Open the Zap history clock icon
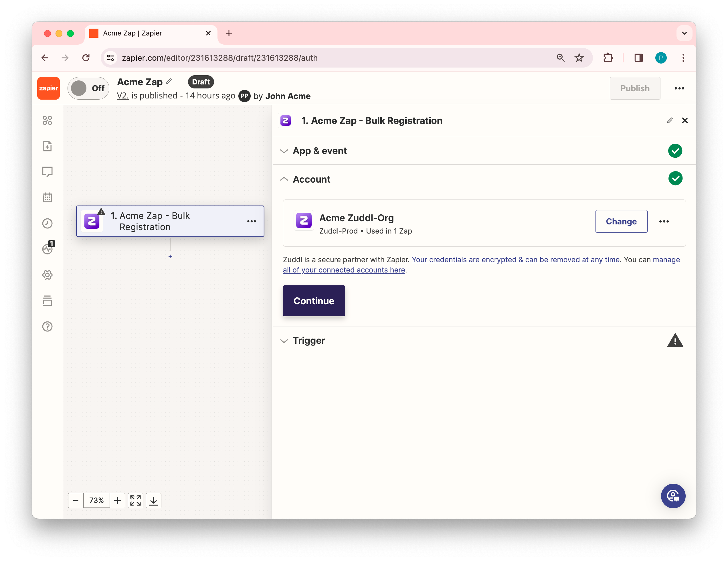 [47, 223]
